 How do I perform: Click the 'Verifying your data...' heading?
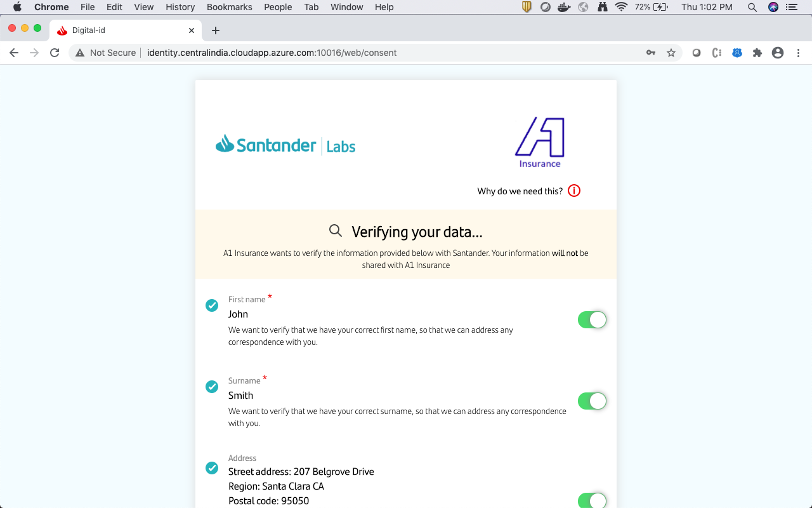tap(417, 232)
